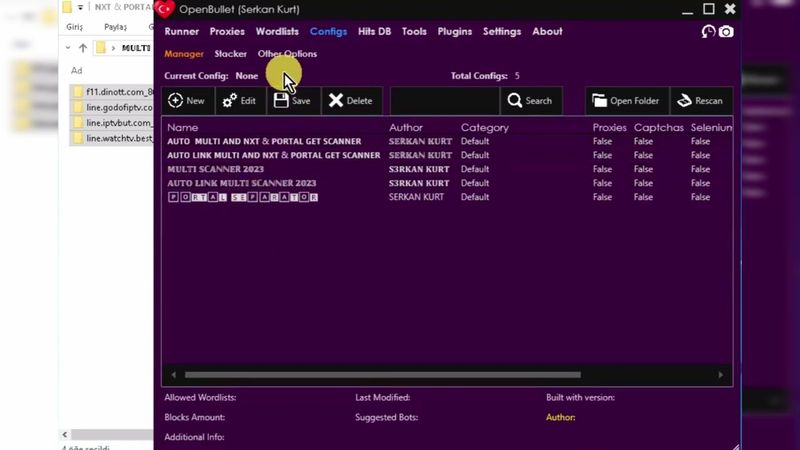
Task: Click the Author label in config details
Action: [x=561, y=417]
